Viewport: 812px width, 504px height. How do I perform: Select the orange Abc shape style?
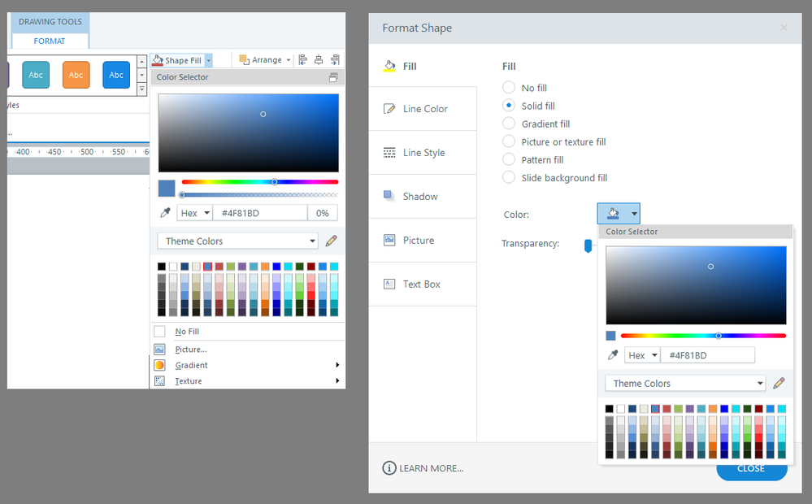(x=76, y=75)
